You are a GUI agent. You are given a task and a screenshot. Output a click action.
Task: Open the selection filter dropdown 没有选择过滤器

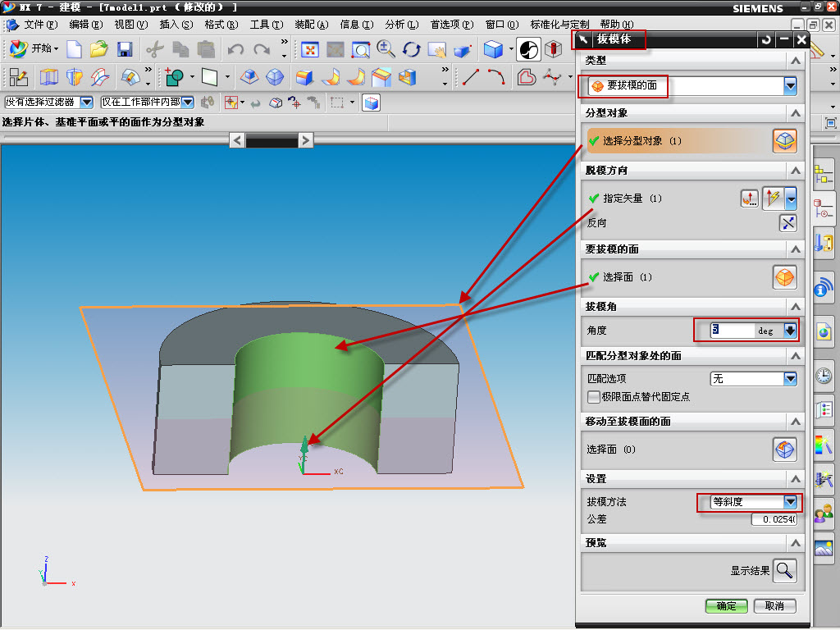[87, 102]
